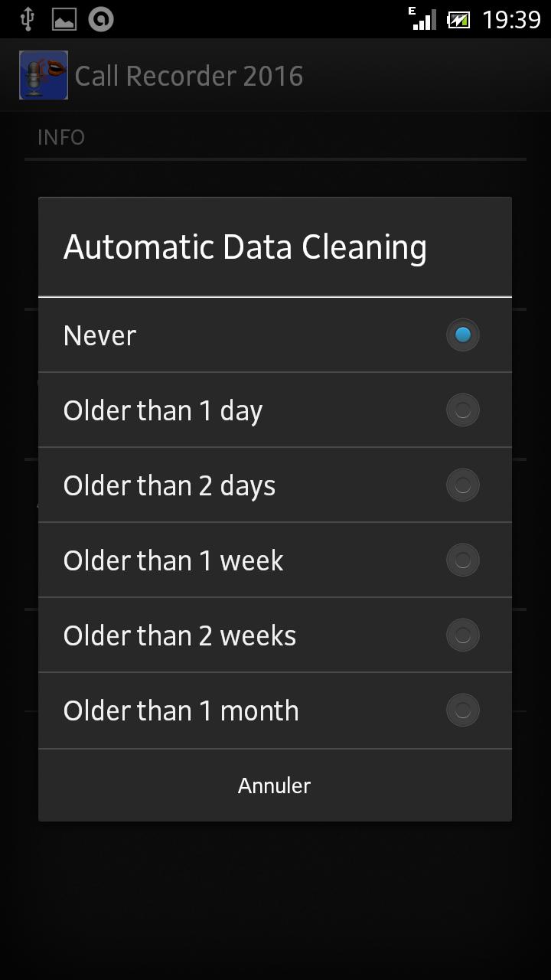This screenshot has height=980, width=551.
Task: Select the radio button for Older than 1 week
Action: click(x=462, y=560)
